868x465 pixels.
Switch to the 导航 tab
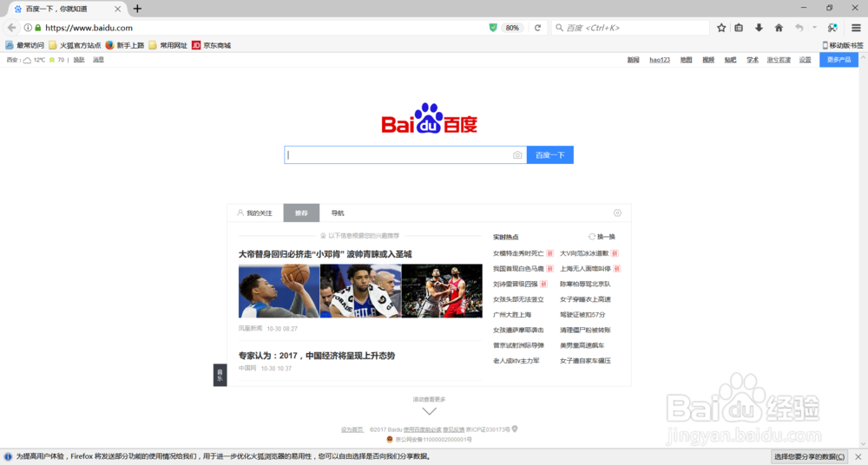(337, 213)
